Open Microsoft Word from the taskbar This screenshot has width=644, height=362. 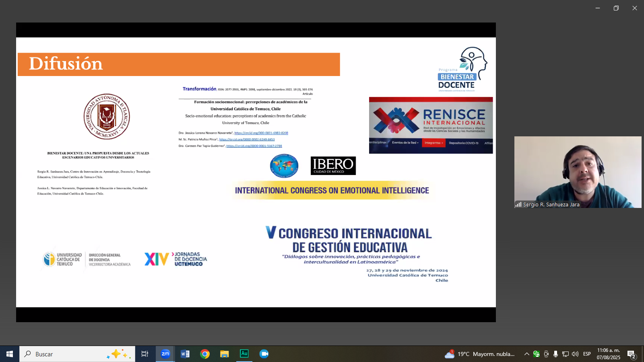point(185,354)
